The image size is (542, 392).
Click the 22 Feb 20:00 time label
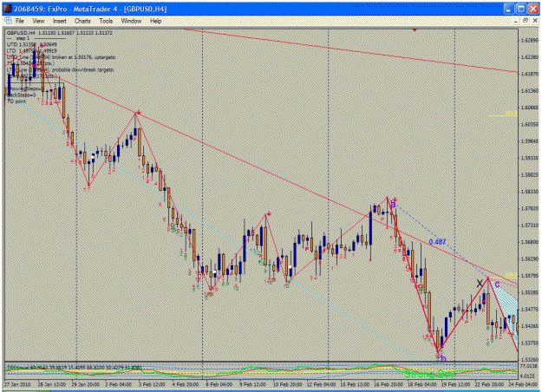[491, 384]
